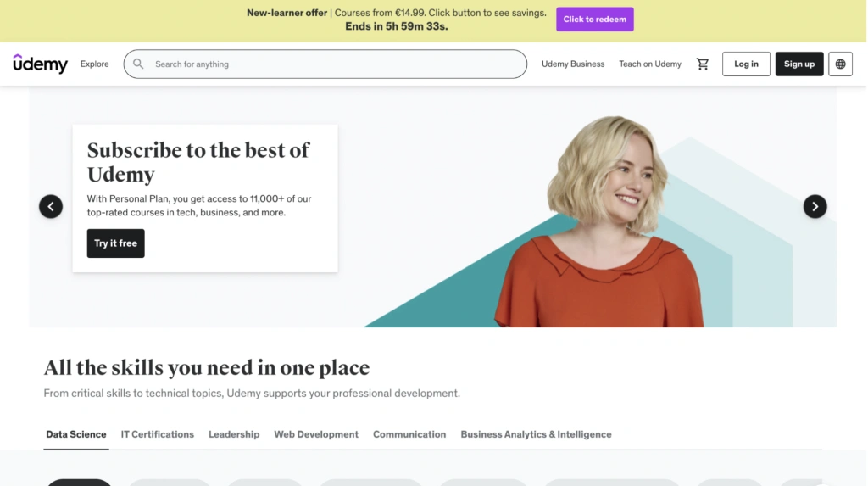Click 'Subscribe to the best of Udemy' heading

198,162
